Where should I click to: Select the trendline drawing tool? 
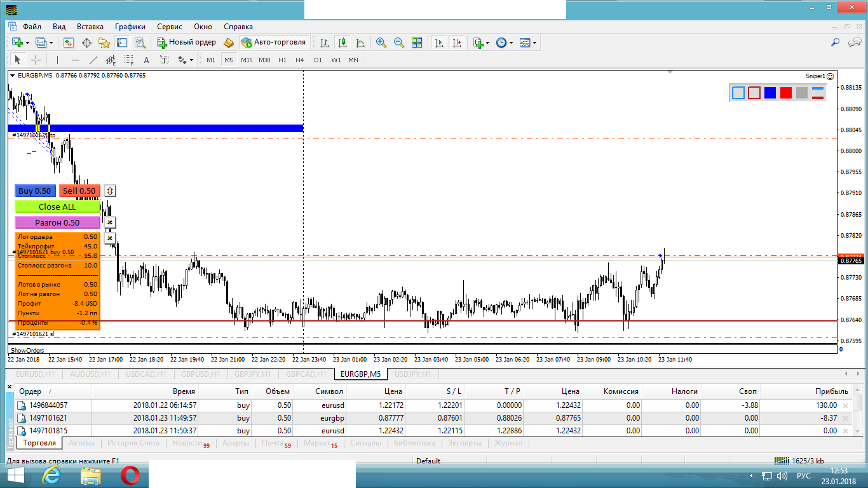click(93, 60)
